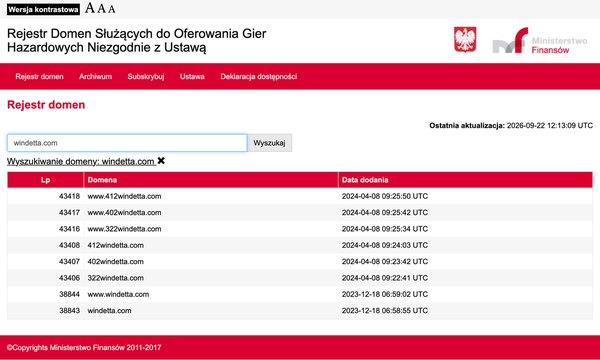Image resolution: width=600 pixels, height=360 pixels.
Task: Click Lp number 38843
Action: click(69, 311)
